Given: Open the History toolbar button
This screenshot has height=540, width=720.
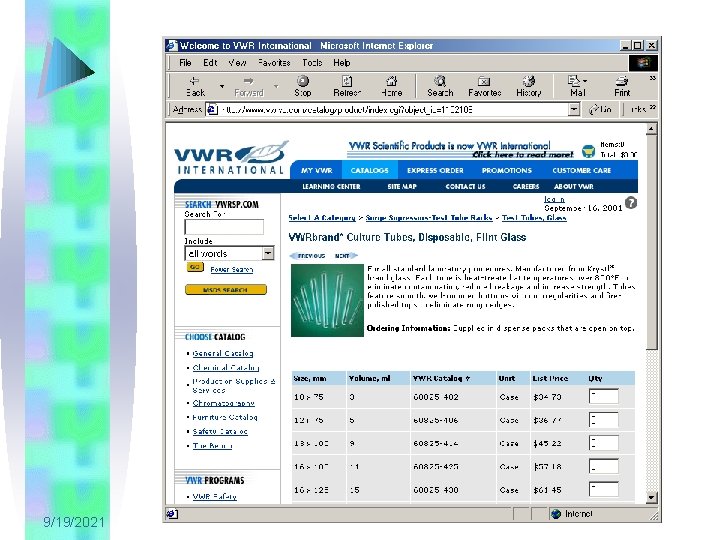Looking at the screenshot, I should pos(529,86).
